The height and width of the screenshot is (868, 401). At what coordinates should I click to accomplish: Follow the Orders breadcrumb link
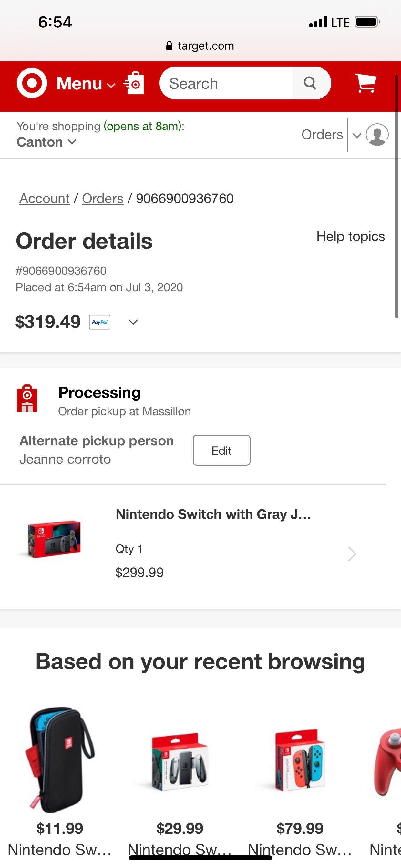(103, 199)
